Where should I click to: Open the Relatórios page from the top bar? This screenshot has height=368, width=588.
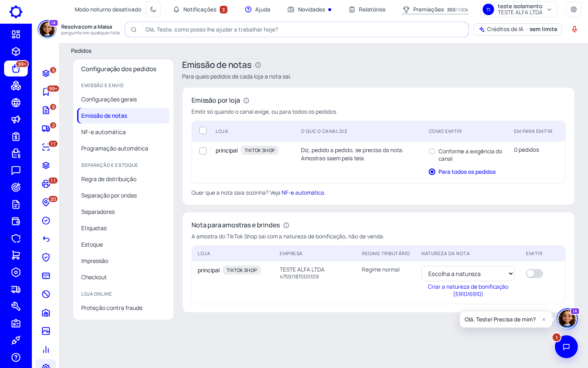click(367, 9)
